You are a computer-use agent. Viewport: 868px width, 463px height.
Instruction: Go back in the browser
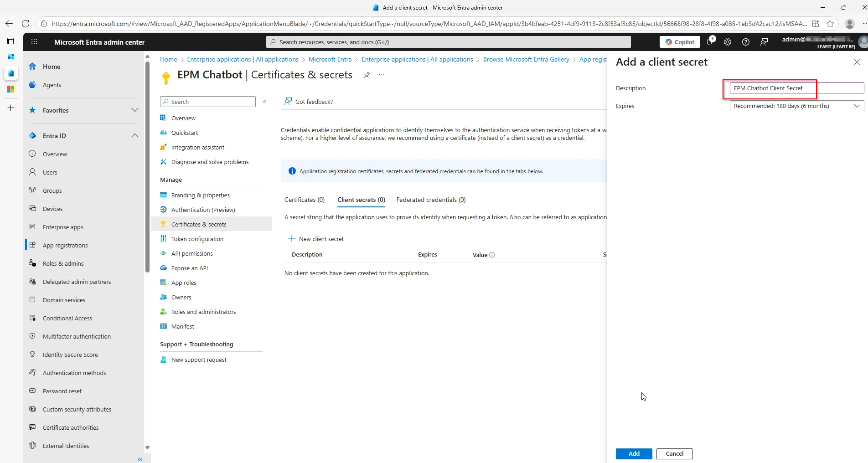[9, 24]
